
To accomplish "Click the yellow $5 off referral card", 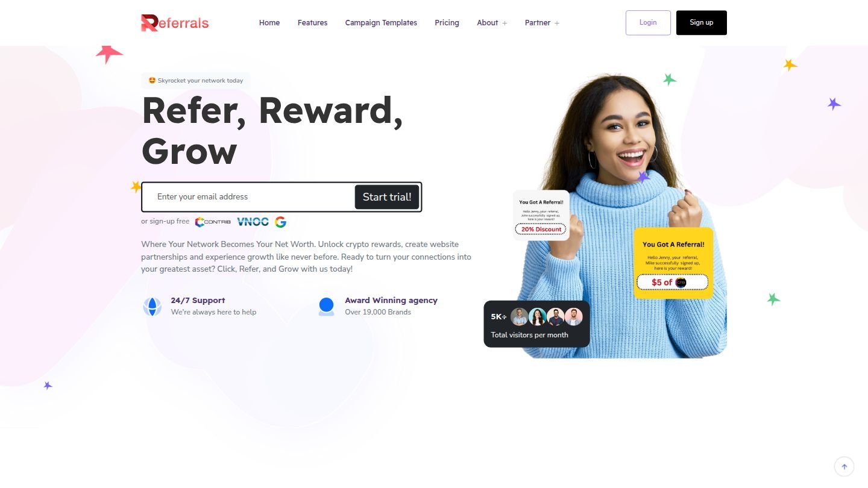I will 673,263.
